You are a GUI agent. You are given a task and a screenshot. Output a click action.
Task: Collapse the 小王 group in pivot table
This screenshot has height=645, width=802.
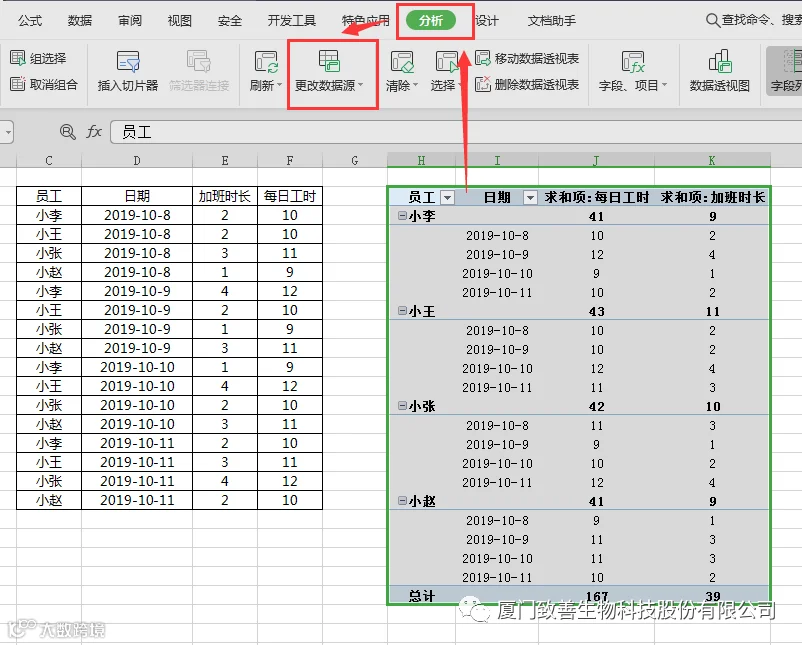402,310
